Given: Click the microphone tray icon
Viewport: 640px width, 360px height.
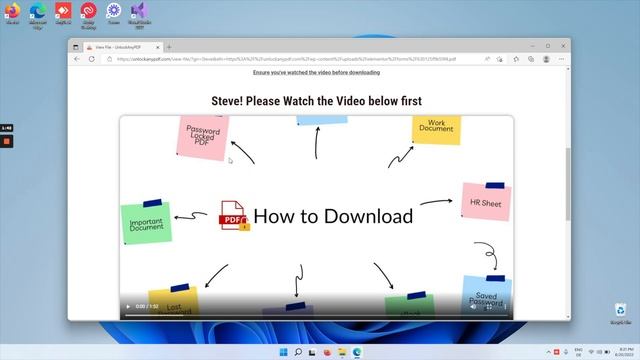Looking at the screenshot, I should tap(566, 352).
